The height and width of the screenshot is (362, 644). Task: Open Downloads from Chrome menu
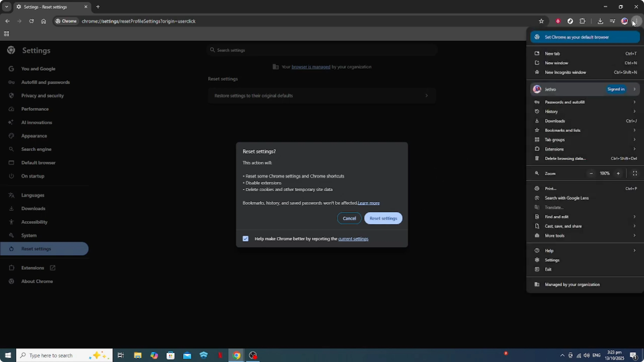point(585,121)
